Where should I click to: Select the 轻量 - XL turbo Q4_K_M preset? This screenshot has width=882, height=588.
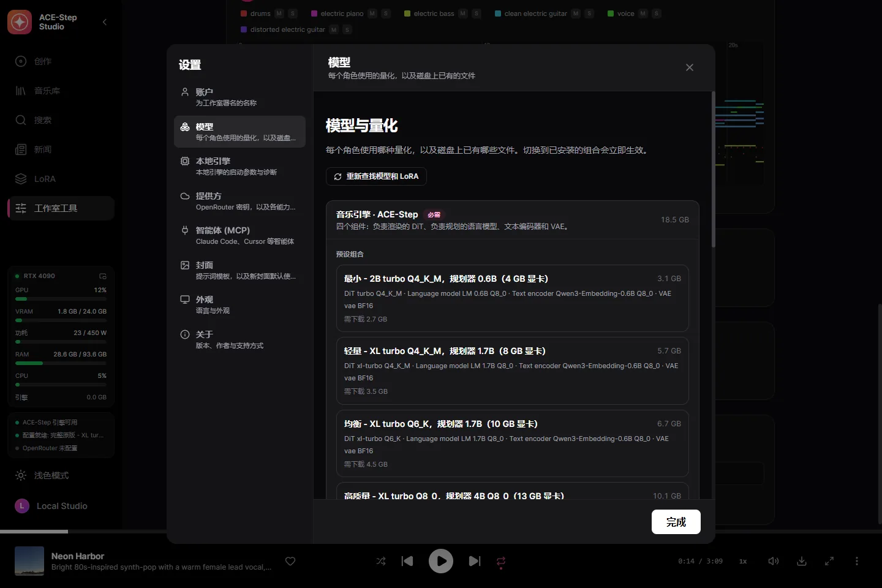click(x=512, y=371)
